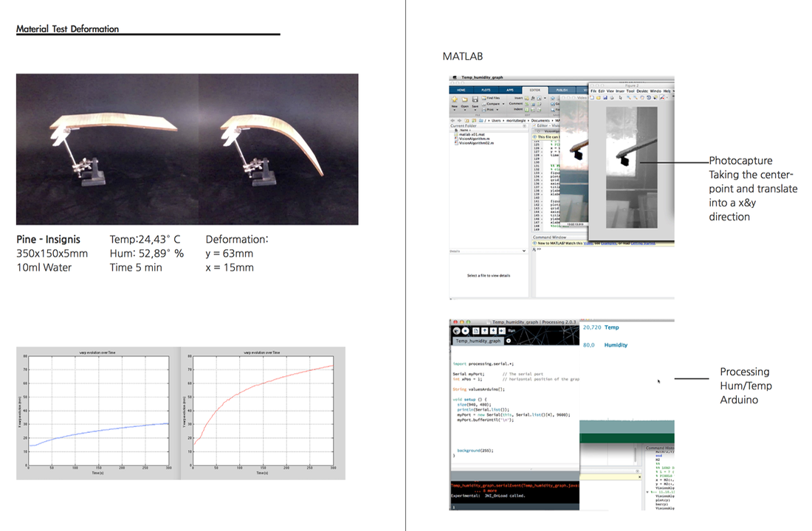Click the Save sketch icon in Processing toolbar

pyautogui.click(x=494, y=330)
